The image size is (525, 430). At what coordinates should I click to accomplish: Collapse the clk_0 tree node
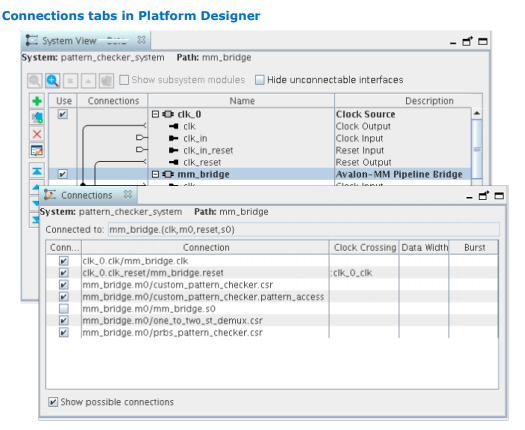click(x=155, y=114)
